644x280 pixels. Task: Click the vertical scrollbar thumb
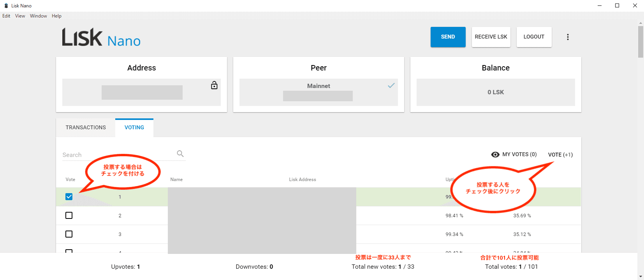click(640, 42)
